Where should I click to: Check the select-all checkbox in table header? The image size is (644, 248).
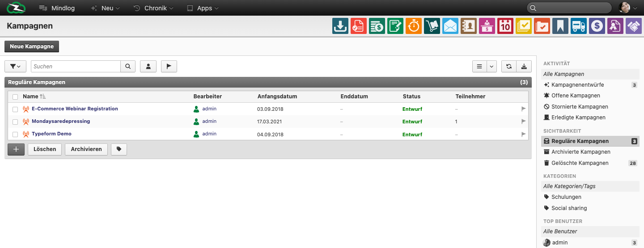tap(15, 97)
